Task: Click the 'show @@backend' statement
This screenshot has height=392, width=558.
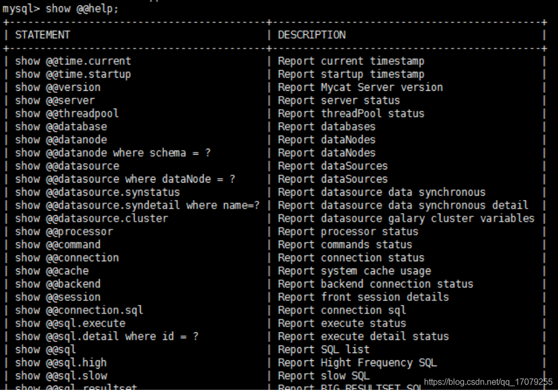Action: tap(57, 284)
